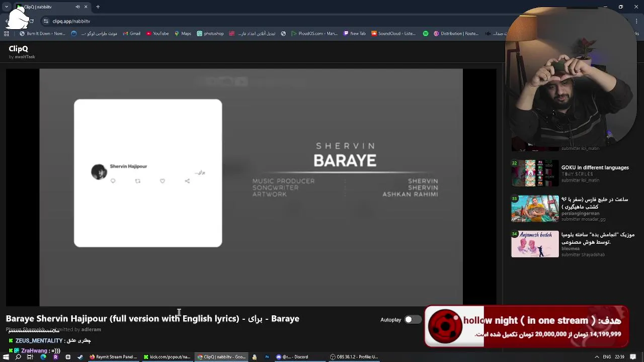The image size is (644, 362).
Task: Open the Burn It Down bookmark
Action: [x=42, y=34]
